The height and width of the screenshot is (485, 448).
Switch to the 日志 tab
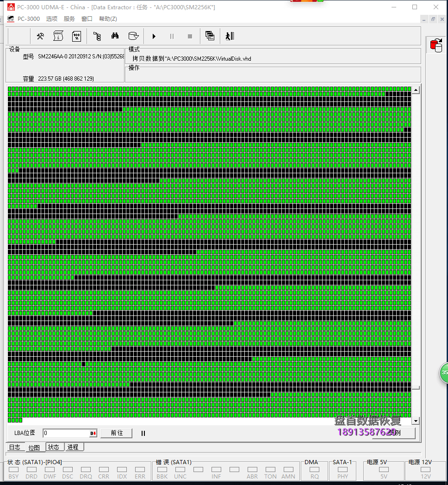[14, 447]
